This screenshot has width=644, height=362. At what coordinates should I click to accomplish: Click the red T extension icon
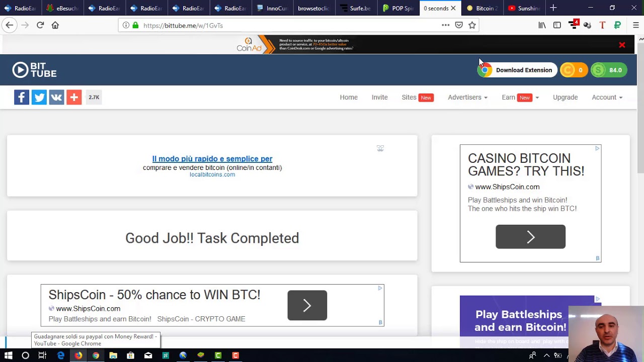click(602, 25)
